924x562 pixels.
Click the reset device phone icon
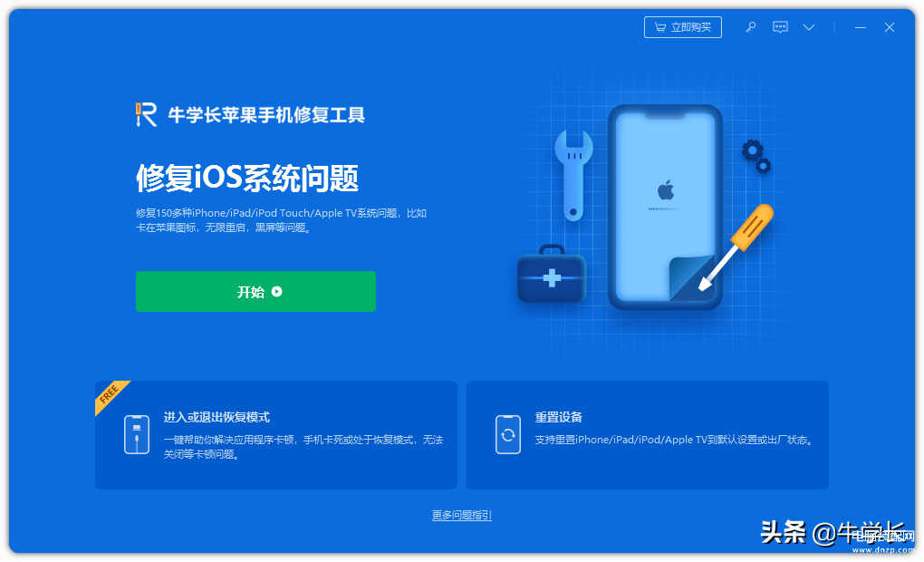[x=508, y=434]
